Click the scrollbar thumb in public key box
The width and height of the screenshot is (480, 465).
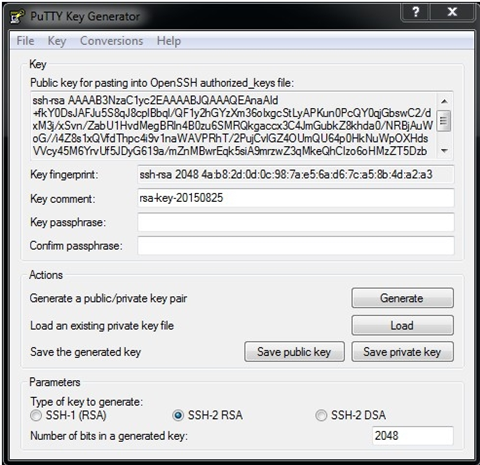coord(444,121)
